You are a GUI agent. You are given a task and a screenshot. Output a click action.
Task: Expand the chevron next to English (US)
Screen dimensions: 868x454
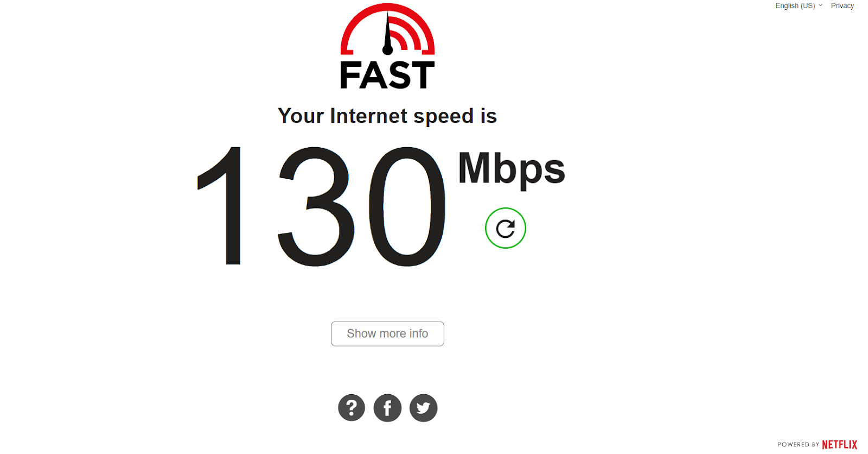(820, 5)
